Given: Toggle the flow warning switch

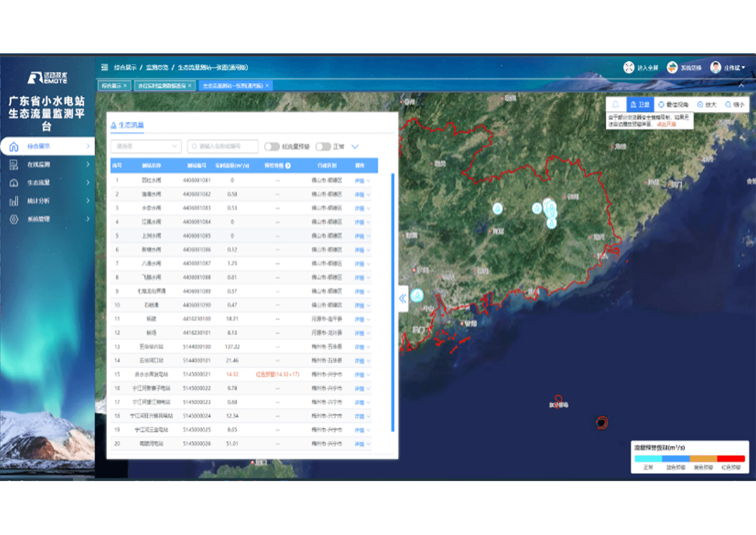Looking at the screenshot, I should [272, 146].
